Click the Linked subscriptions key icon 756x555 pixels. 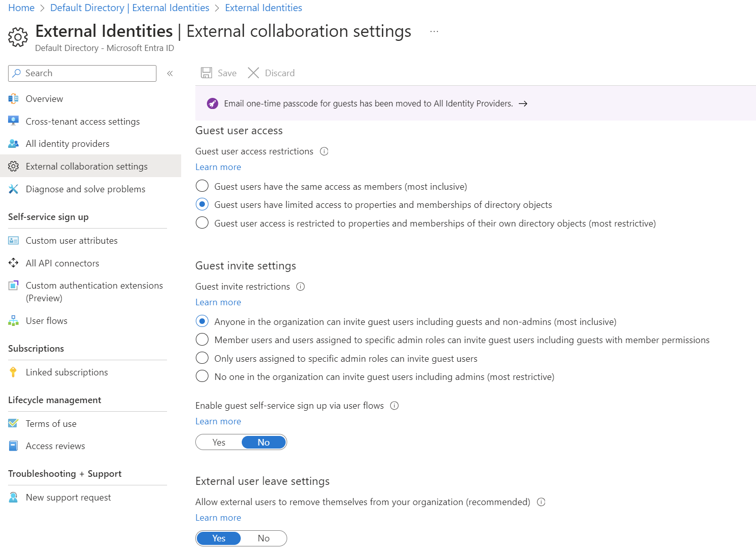[x=14, y=372]
